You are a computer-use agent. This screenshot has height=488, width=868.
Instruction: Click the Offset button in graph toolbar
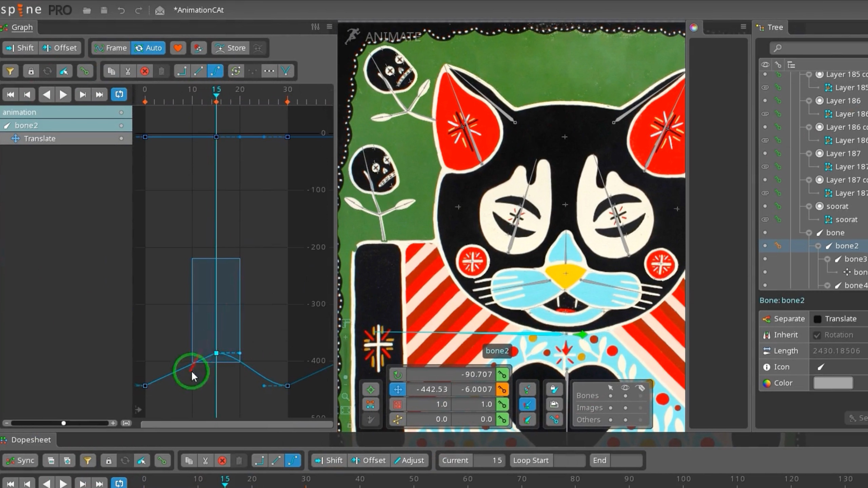point(60,48)
